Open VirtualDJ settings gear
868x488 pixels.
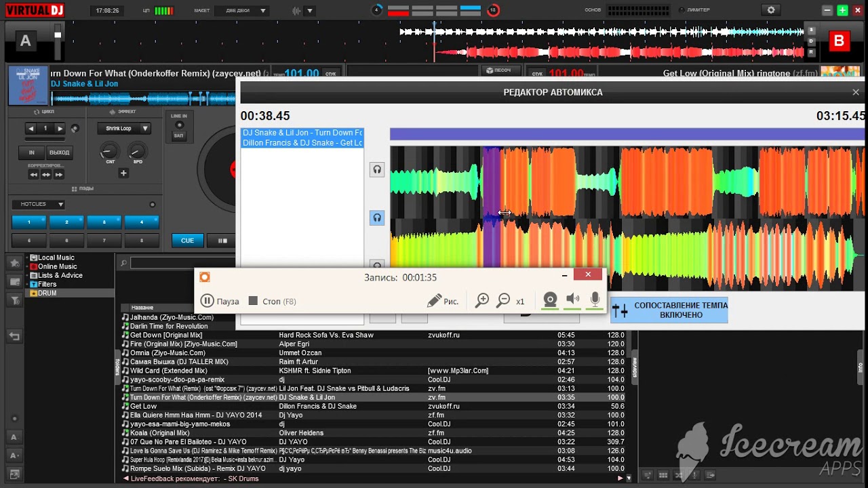coord(770,10)
